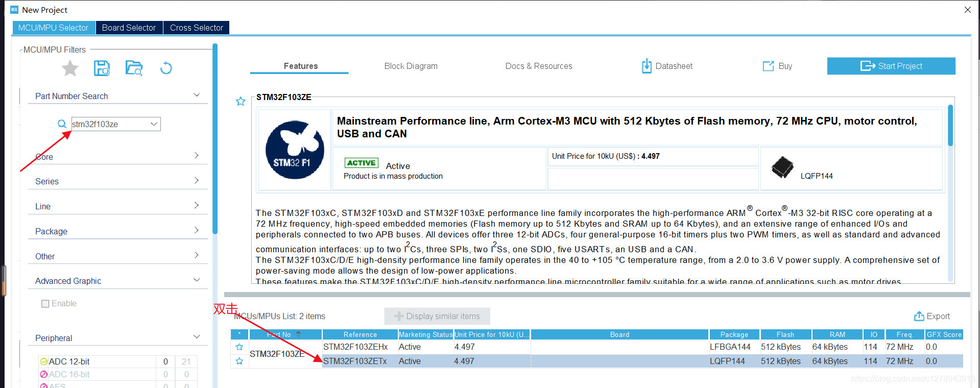The height and width of the screenshot is (388, 980).
Task: Click the features description vertical scrollbar
Action: click(950, 126)
